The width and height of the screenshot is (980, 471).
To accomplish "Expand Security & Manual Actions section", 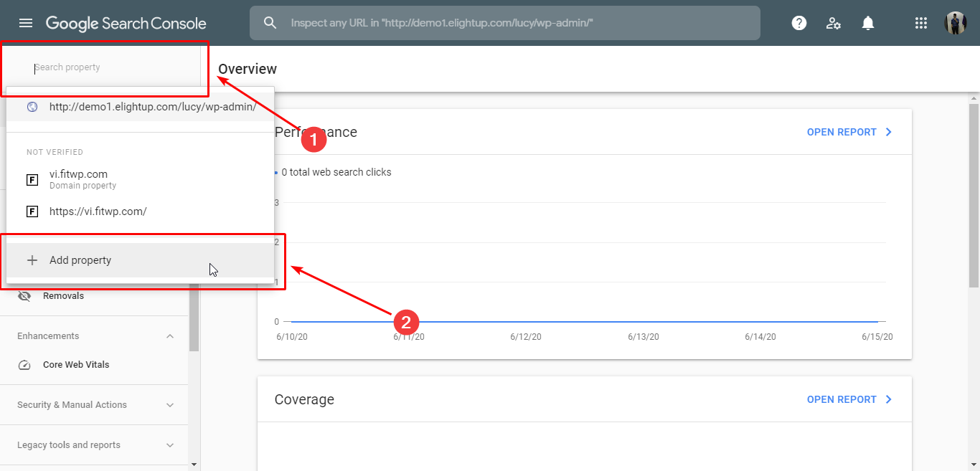I will pyautogui.click(x=94, y=405).
